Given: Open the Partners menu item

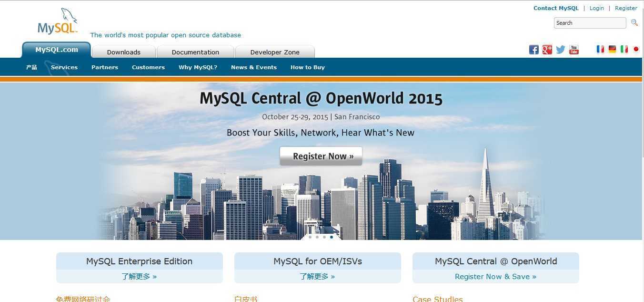Looking at the screenshot, I should [x=105, y=67].
